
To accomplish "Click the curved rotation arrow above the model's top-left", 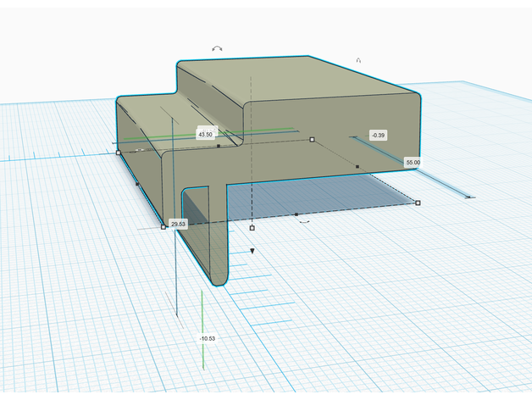I will pyautogui.click(x=217, y=50).
